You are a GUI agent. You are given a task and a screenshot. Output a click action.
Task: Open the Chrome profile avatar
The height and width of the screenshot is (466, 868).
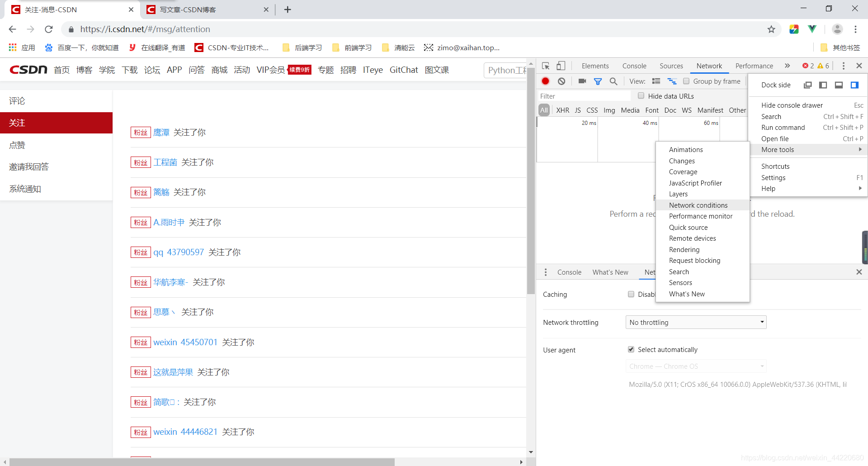pos(837,29)
